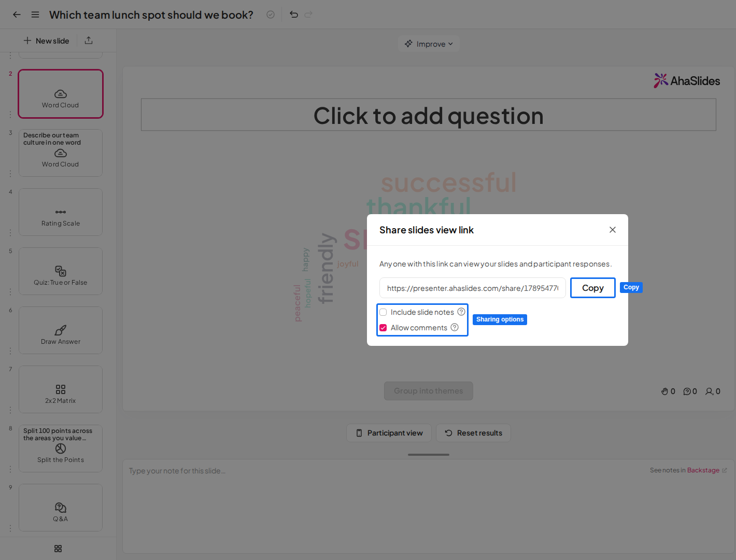Click the help icon next to Allow comments
The width and height of the screenshot is (736, 560).
(x=455, y=327)
